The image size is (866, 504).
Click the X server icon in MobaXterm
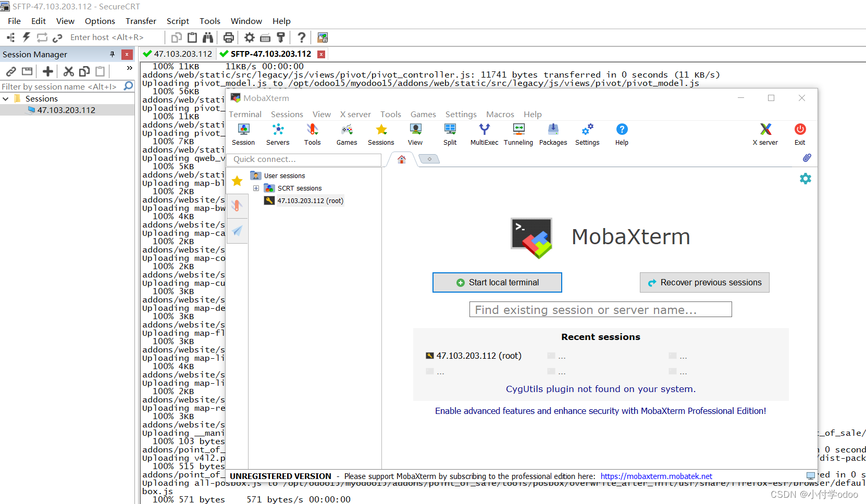pos(765,134)
